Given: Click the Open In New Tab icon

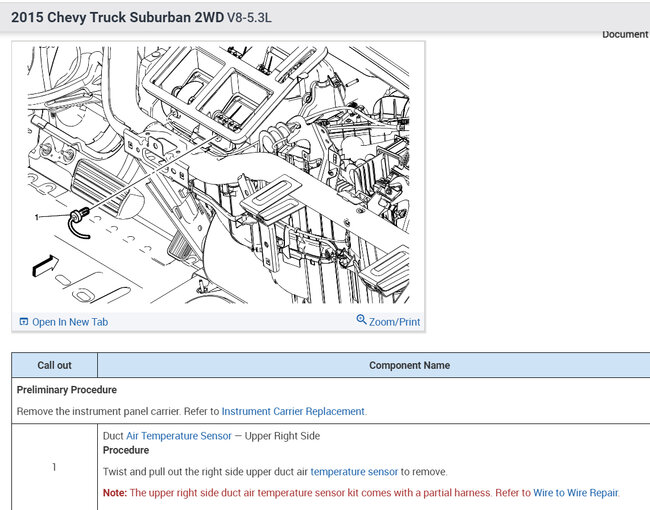Looking at the screenshot, I should (24, 321).
